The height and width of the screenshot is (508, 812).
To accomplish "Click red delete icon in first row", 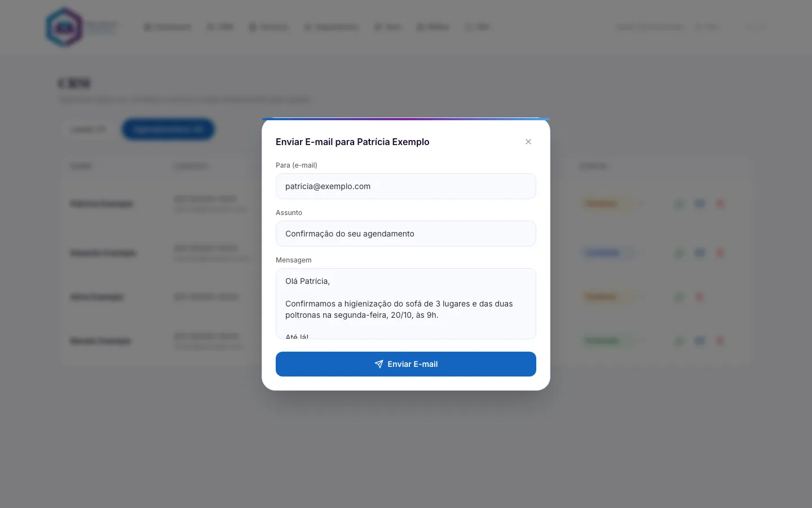I will [x=720, y=204].
